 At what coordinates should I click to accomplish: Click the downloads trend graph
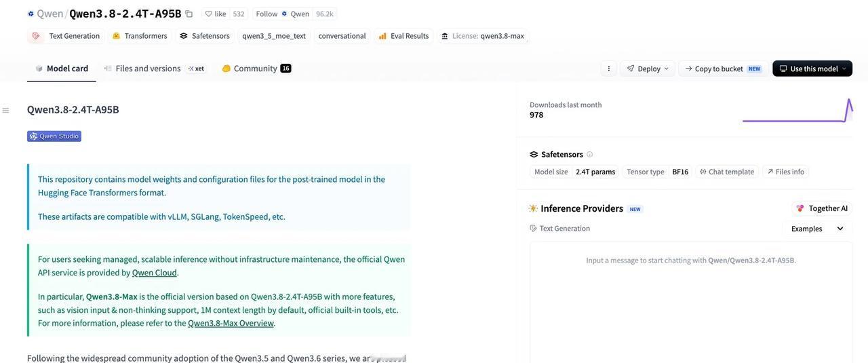797,111
